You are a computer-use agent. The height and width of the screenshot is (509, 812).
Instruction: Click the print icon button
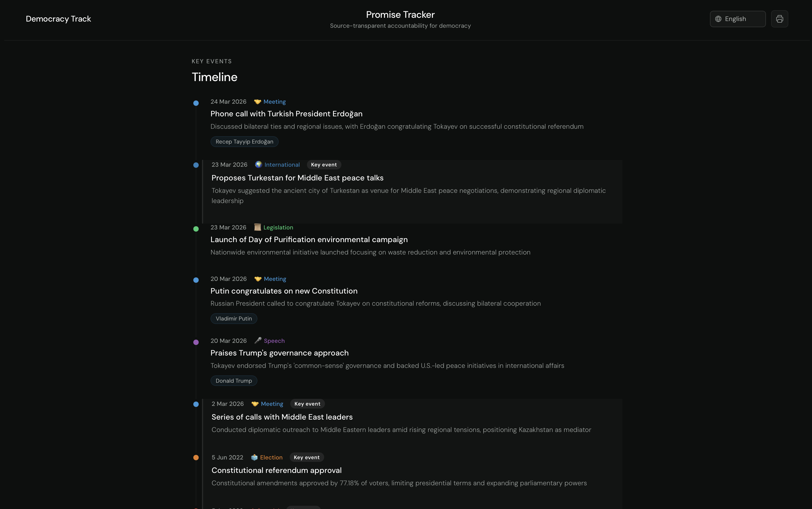point(779,19)
